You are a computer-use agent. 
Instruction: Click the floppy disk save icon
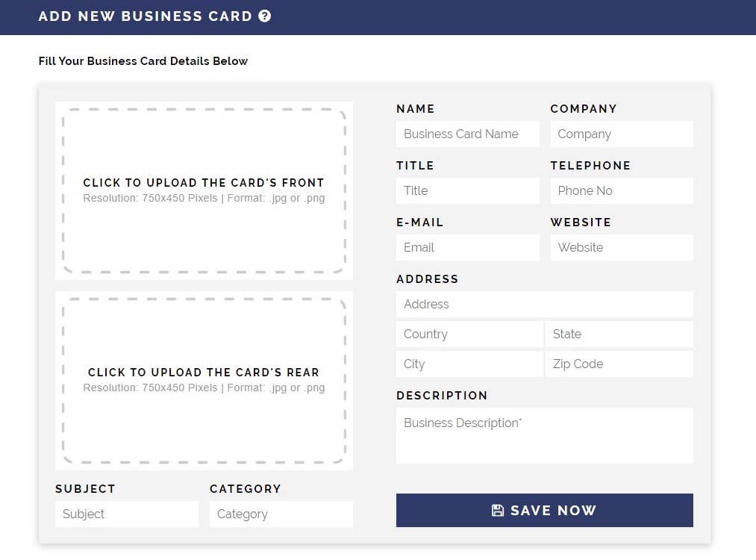tap(498, 510)
